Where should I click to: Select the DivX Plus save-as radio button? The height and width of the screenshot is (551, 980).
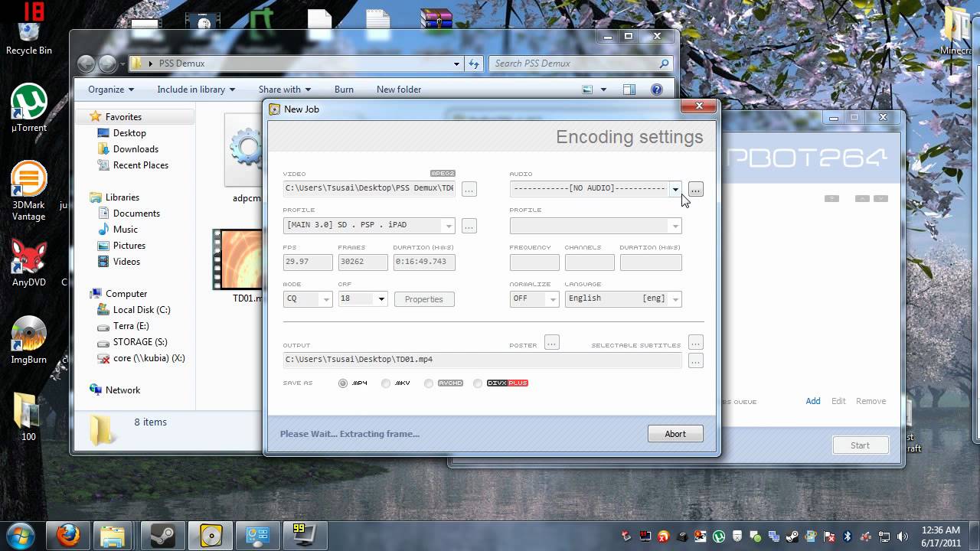click(478, 383)
